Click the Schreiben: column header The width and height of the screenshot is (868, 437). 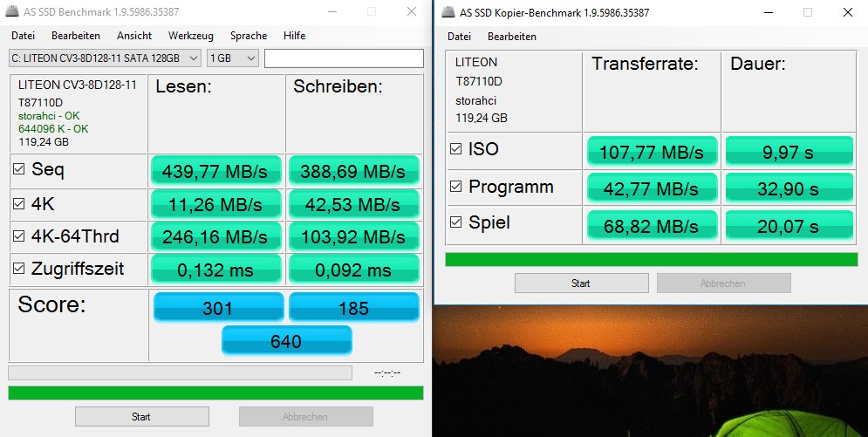tap(338, 86)
